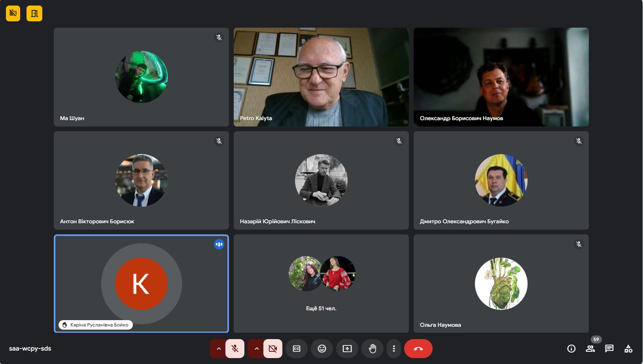Open the 'Ещё 51 чел.' tile
Viewport: 643px width, 364px height.
point(321,283)
